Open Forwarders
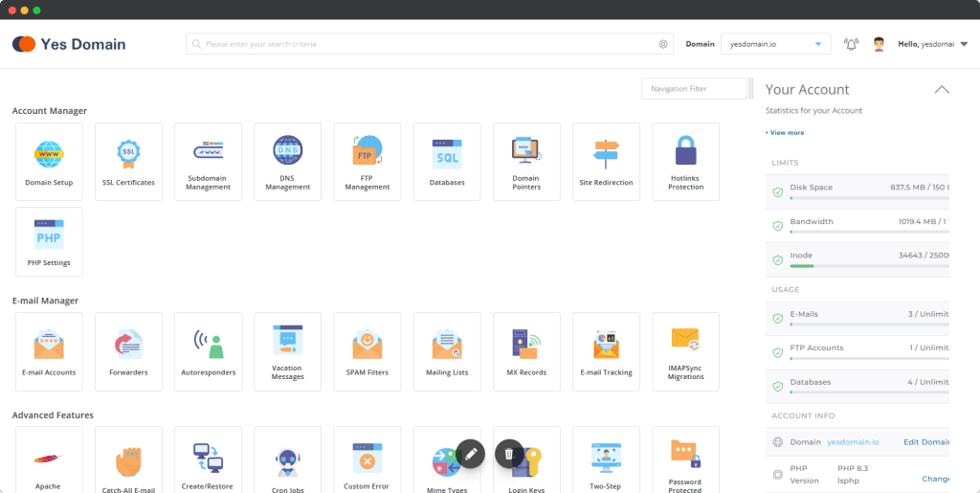The height and width of the screenshot is (493, 980). tap(128, 351)
